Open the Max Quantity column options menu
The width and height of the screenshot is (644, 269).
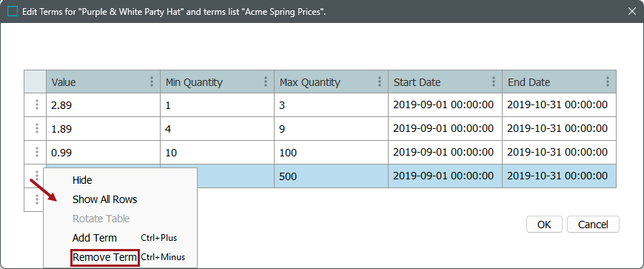click(380, 82)
